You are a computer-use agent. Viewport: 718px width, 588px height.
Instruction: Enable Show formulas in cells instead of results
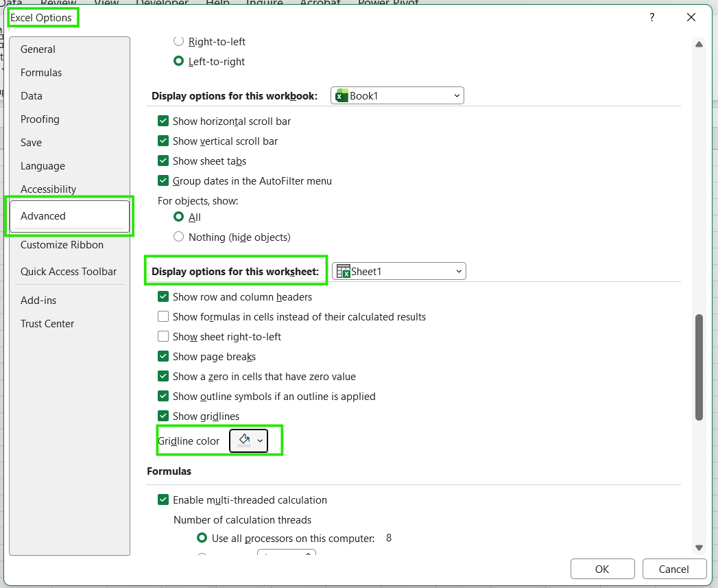[163, 316]
